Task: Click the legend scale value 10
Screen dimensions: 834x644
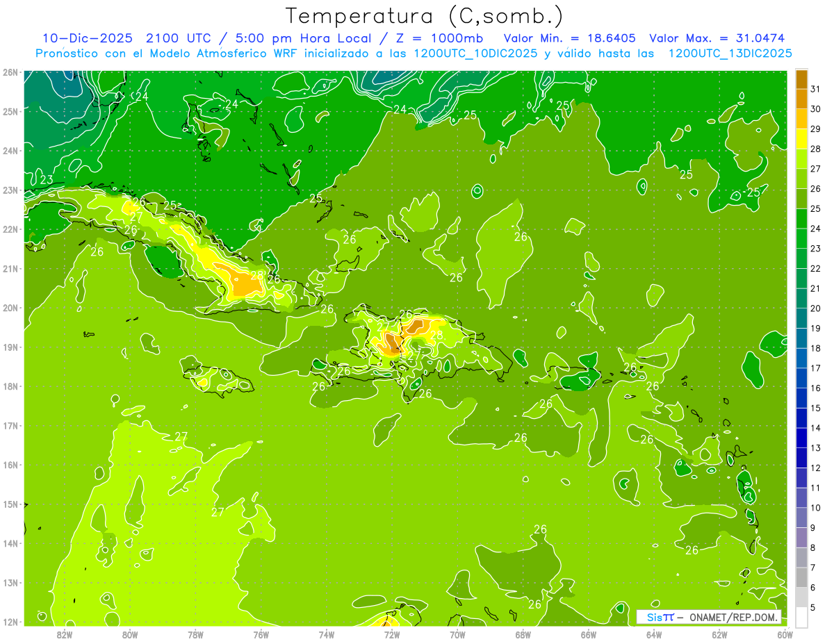Action: pyautogui.click(x=816, y=507)
